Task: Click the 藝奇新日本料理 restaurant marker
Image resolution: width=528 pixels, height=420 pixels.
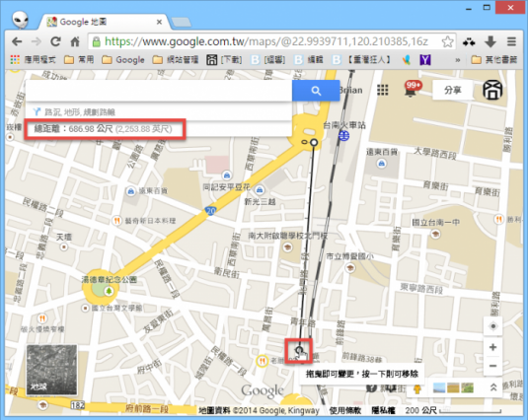Action: [x=116, y=221]
